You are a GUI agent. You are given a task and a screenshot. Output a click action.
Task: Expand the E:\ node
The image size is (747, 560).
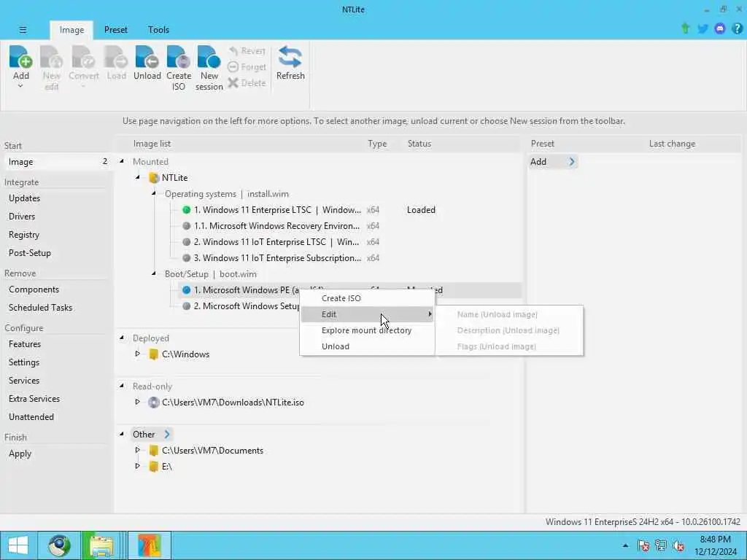click(x=138, y=466)
